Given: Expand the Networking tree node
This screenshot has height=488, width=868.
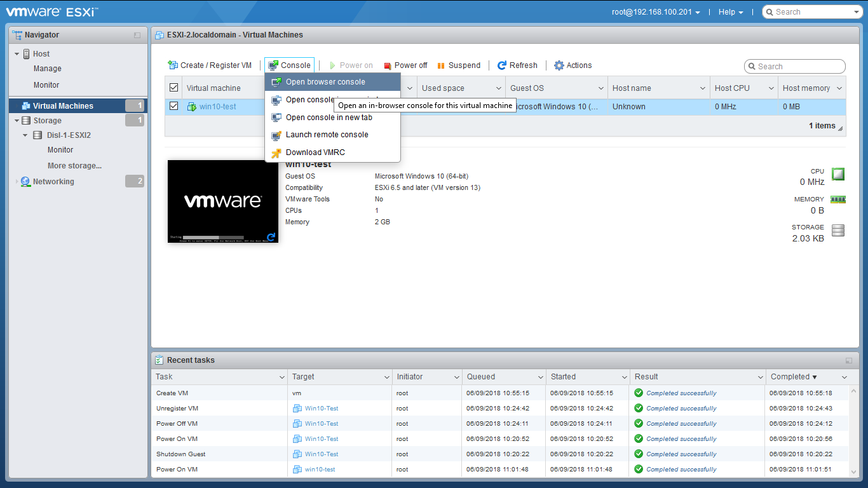Looking at the screenshot, I should pyautogui.click(x=17, y=182).
